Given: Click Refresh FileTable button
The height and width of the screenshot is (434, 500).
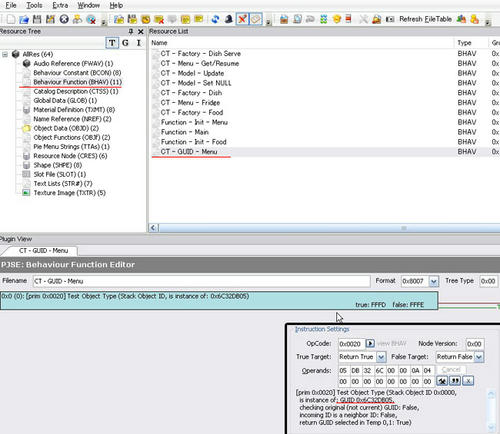Looking at the screenshot, I should click(425, 19).
